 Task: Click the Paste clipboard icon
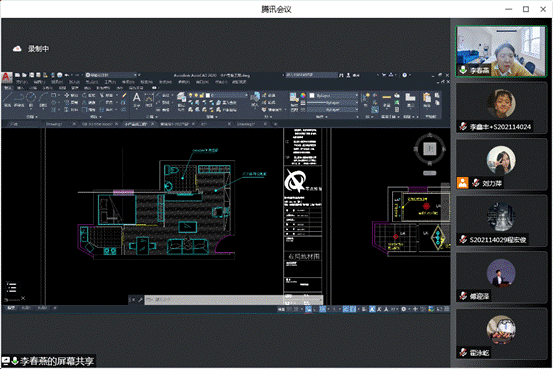(x=427, y=99)
